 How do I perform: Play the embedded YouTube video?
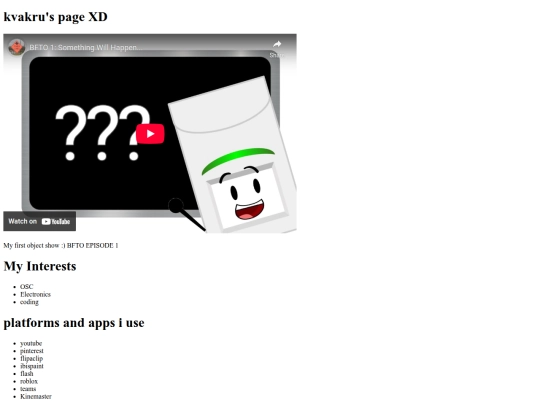[150, 134]
